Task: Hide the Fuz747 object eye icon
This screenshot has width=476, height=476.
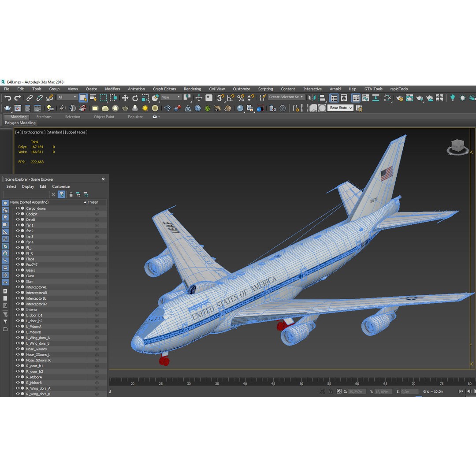Action: click(x=18, y=264)
